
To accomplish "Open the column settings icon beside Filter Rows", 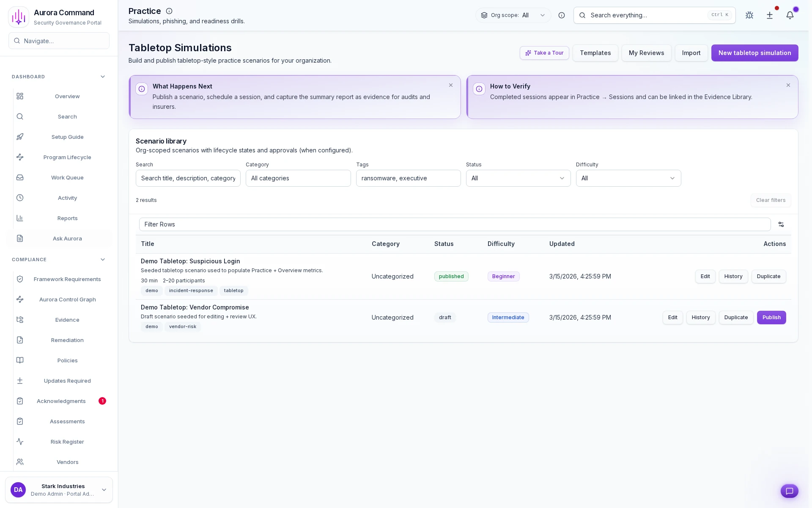I will tap(781, 224).
